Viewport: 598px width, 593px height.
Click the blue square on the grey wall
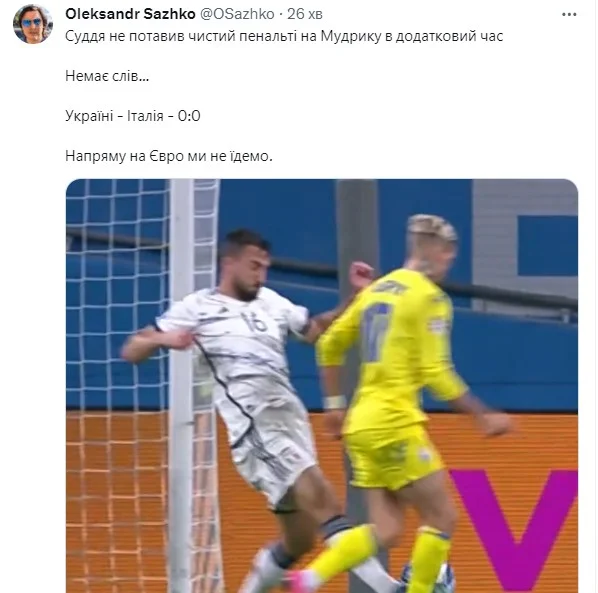(x=548, y=245)
